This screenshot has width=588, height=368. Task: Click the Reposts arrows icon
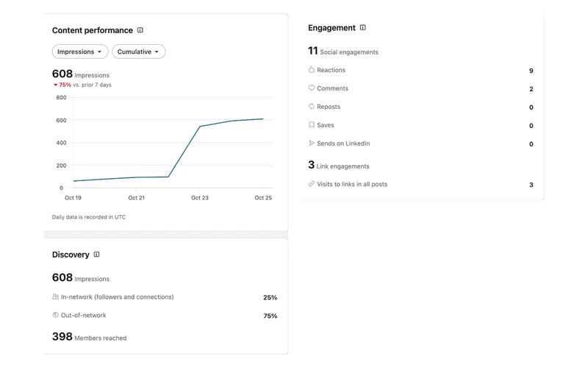click(x=311, y=106)
